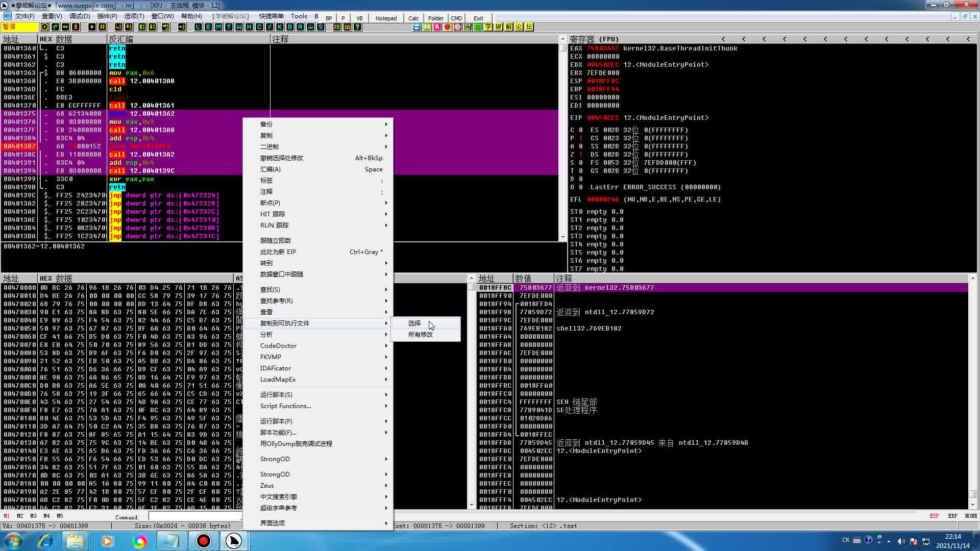Click the green question mark help icon

[x=357, y=27]
